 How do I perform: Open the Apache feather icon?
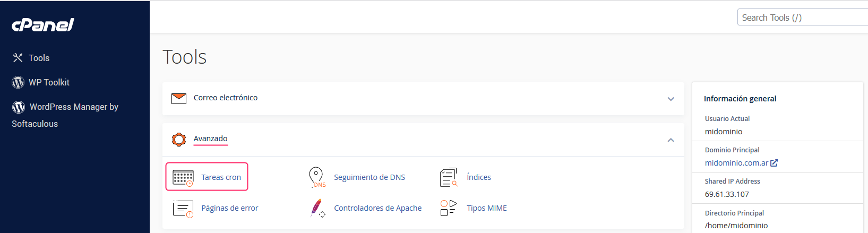click(x=316, y=208)
